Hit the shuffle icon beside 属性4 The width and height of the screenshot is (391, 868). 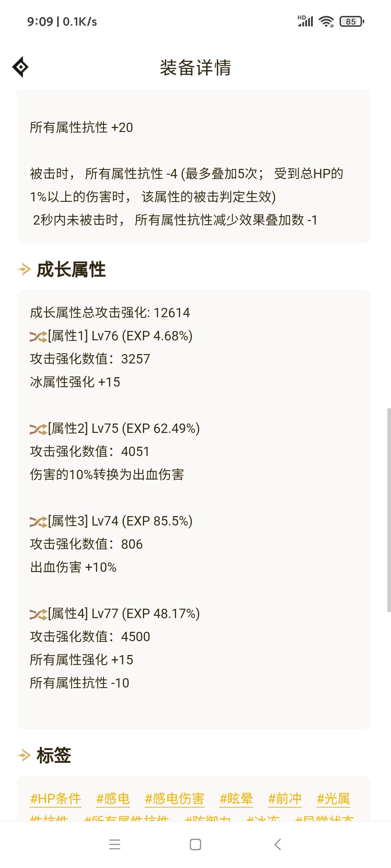coord(38,614)
